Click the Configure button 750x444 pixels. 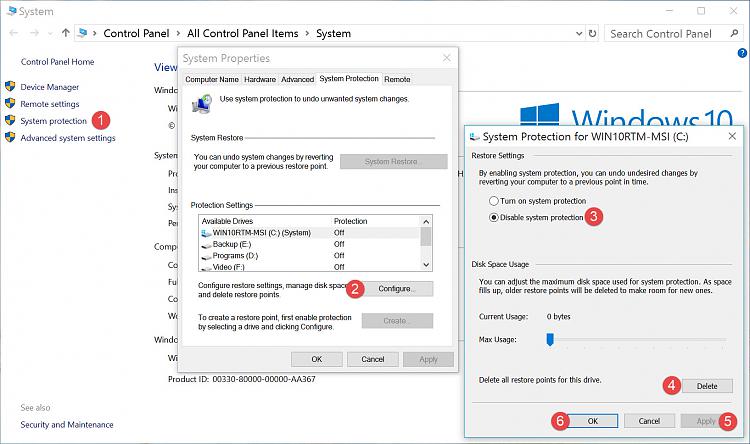397,289
